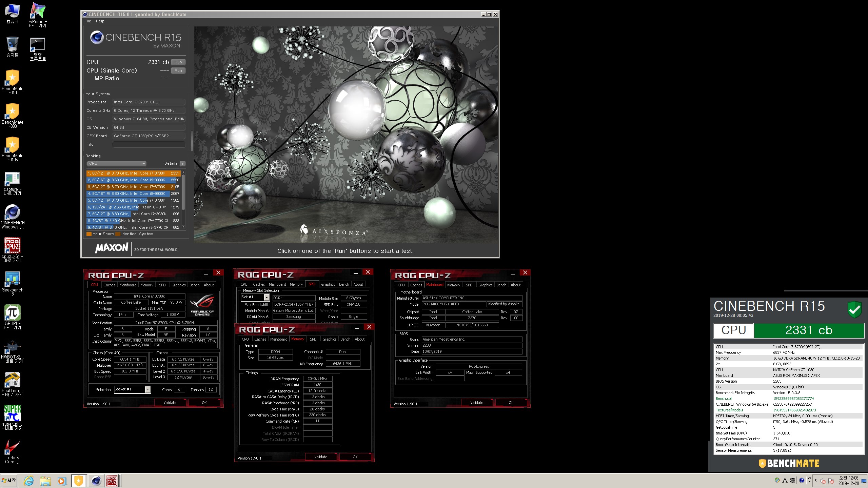Open the GPUPI shortcut icon
Image resolution: width=868 pixels, height=488 pixels.
[x=12, y=317]
